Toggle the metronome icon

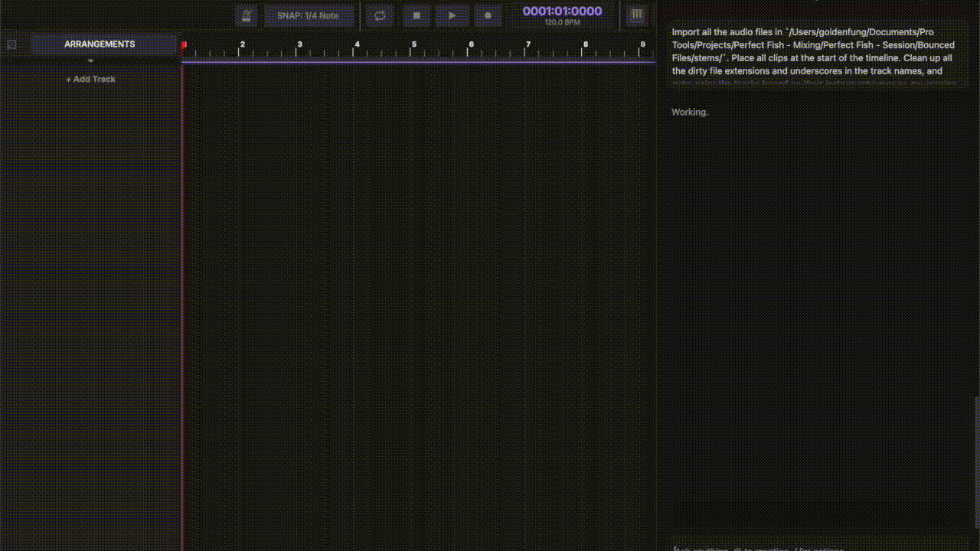[x=247, y=15]
